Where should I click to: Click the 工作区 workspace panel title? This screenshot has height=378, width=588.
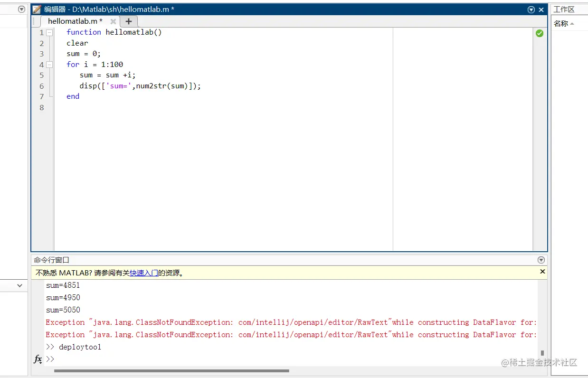(x=564, y=9)
